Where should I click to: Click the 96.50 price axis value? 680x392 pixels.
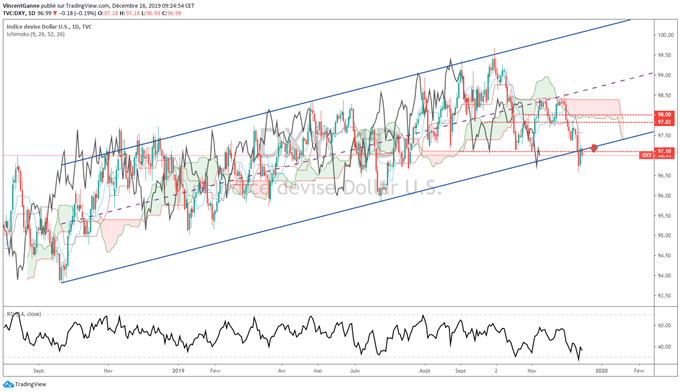[665, 176]
